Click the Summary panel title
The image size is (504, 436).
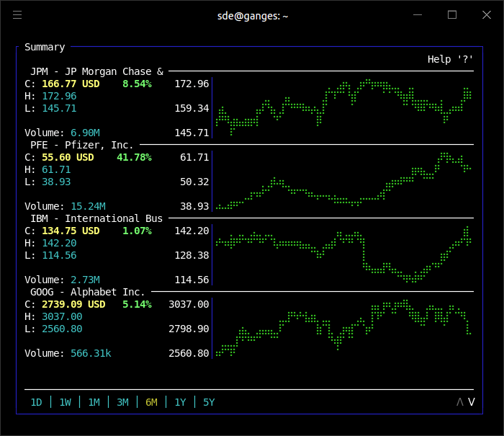pyautogui.click(x=45, y=48)
